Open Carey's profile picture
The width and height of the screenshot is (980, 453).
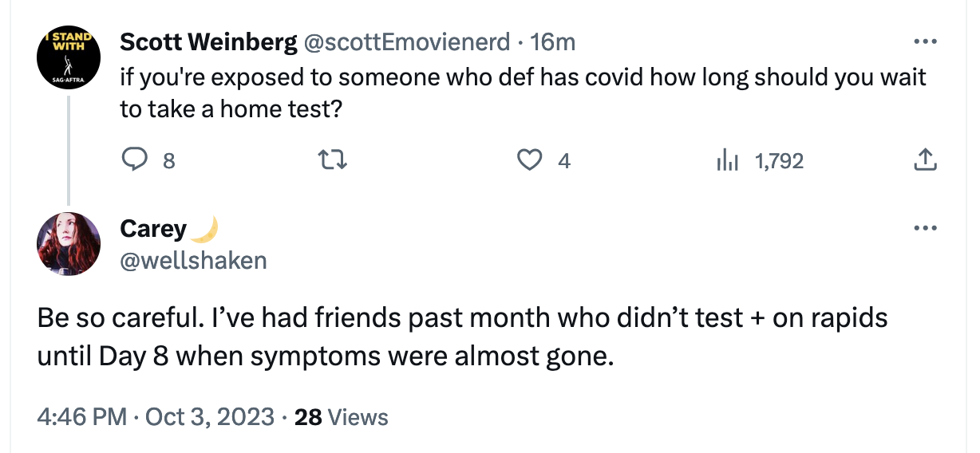pos(69,244)
